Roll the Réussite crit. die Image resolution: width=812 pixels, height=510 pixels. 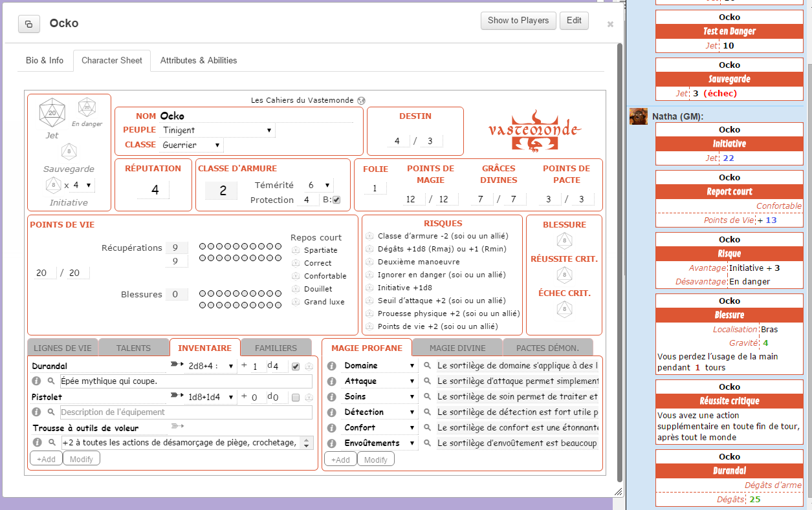click(x=565, y=275)
